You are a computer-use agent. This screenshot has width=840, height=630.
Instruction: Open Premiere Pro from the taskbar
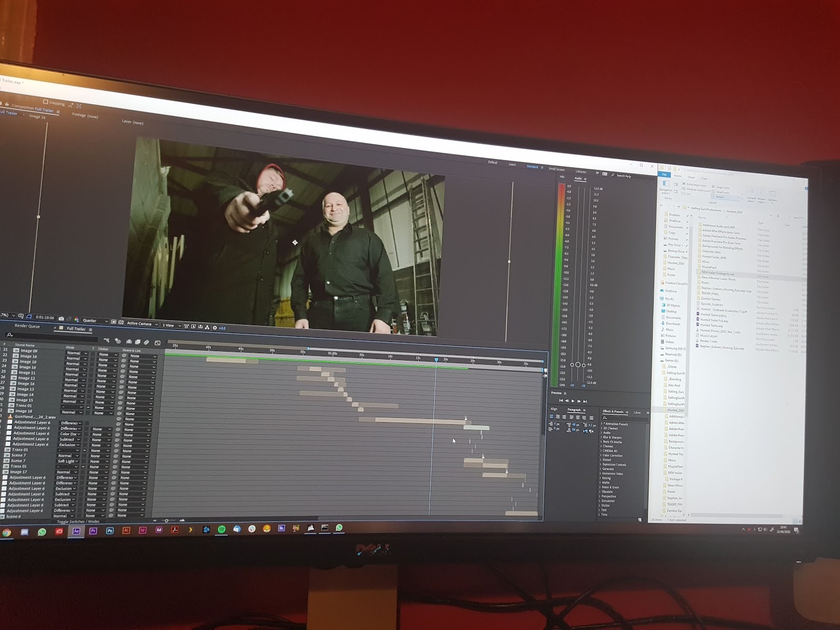pos(93,531)
